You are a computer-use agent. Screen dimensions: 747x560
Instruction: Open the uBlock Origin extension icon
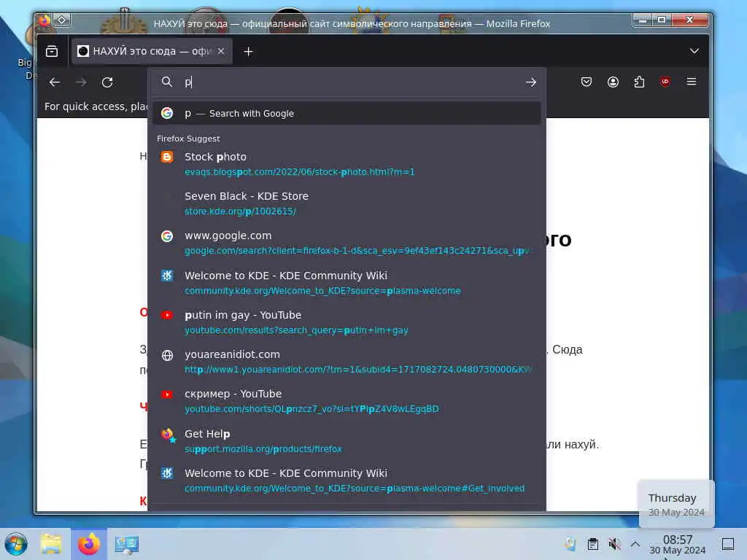pos(665,82)
